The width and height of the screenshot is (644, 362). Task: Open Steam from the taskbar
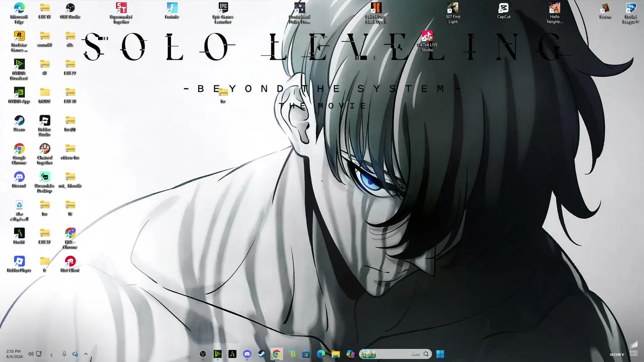(262, 354)
